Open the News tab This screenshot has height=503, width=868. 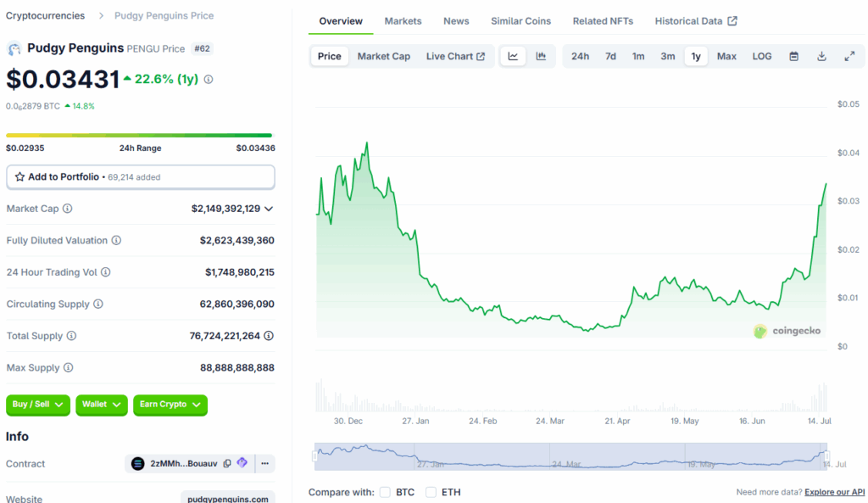456,21
